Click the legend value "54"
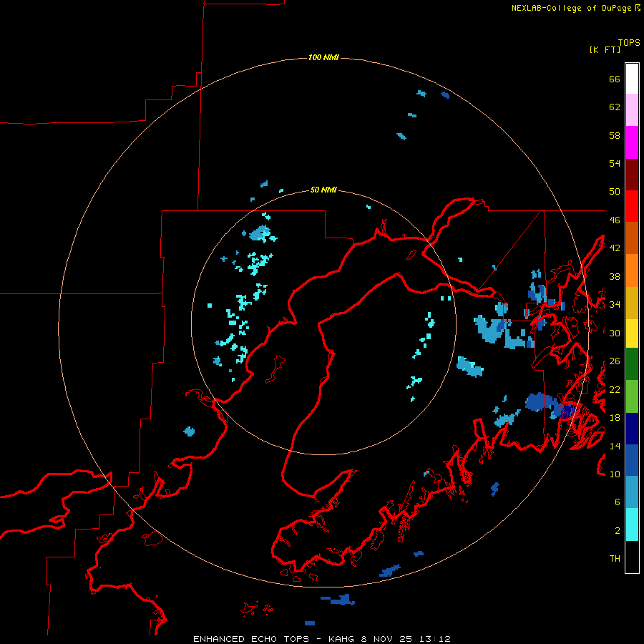 (x=615, y=163)
